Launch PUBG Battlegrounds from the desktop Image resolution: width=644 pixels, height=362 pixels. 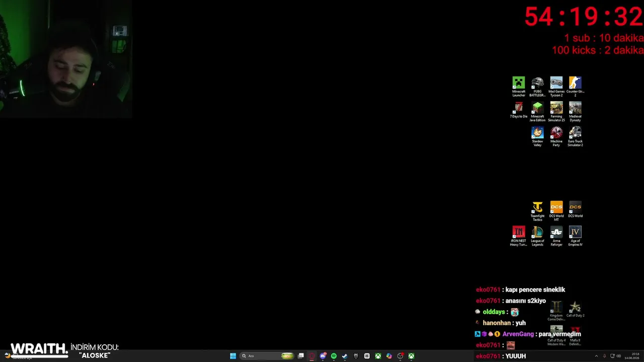(x=537, y=86)
